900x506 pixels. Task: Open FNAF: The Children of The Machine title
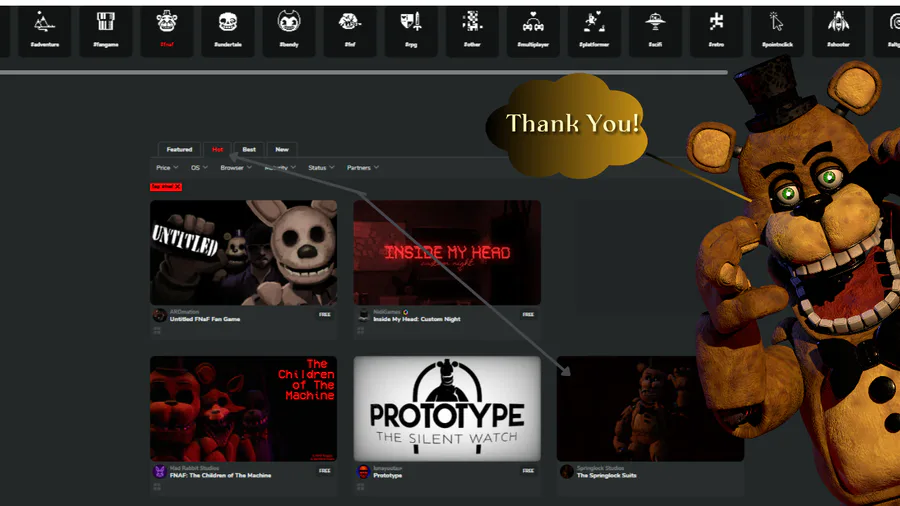(x=220, y=475)
